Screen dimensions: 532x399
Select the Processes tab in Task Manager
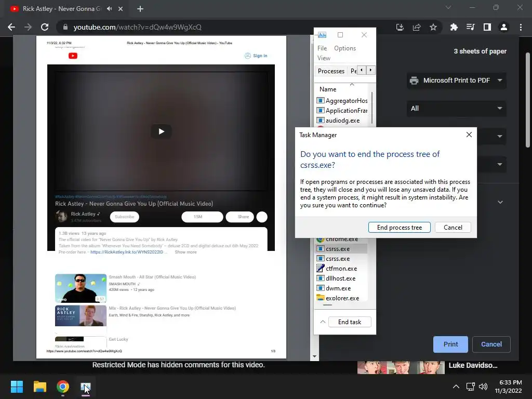coord(331,71)
